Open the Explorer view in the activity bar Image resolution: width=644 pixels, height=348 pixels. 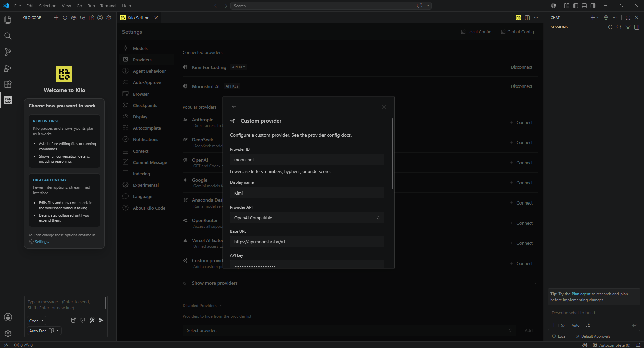(8, 20)
